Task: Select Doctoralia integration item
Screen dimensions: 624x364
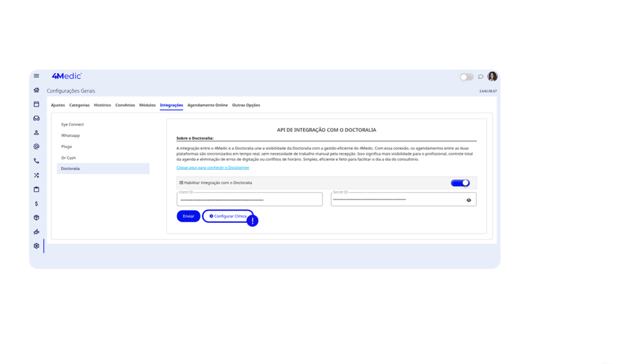Action: click(x=103, y=169)
